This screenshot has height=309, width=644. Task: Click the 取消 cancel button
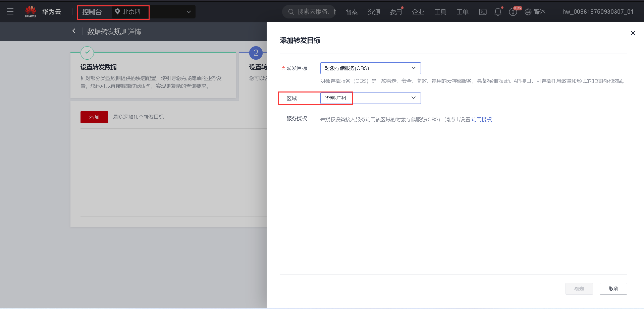coord(613,289)
